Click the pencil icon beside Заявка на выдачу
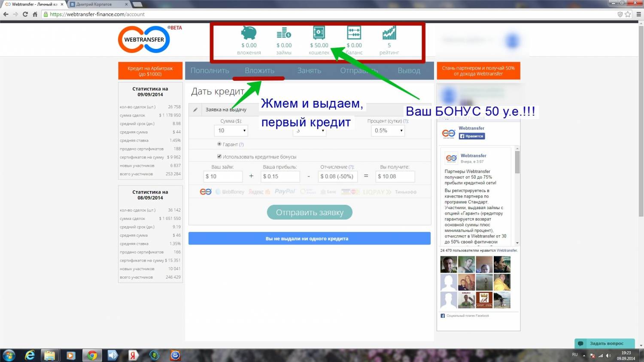Screen dimensions: 644x362 (x=195, y=110)
